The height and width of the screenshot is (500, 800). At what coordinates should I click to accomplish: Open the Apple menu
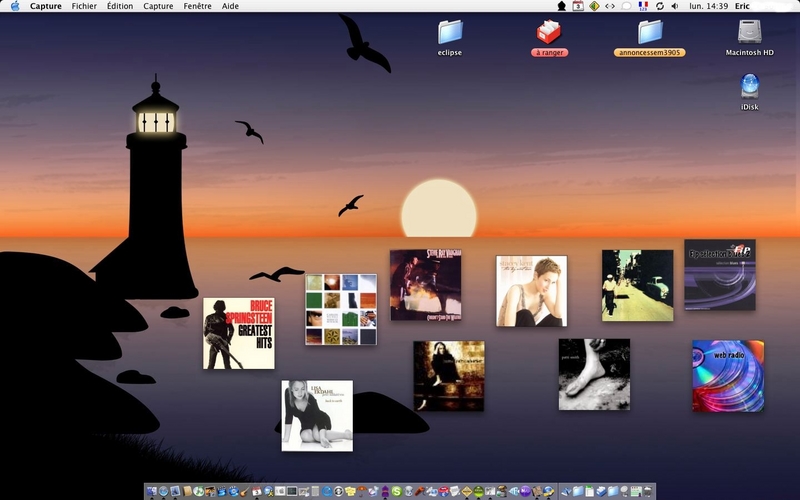15,6
